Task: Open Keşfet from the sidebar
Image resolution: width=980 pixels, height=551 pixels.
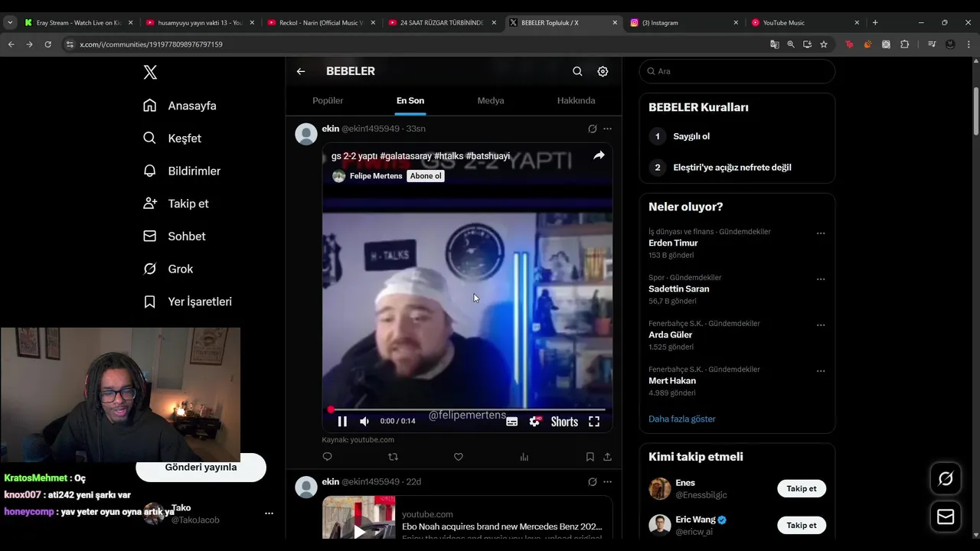Action: (172, 139)
